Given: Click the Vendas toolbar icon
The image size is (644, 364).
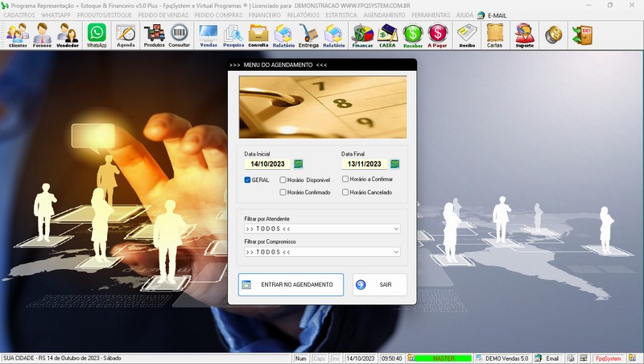Looking at the screenshot, I should tap(208, 35).
